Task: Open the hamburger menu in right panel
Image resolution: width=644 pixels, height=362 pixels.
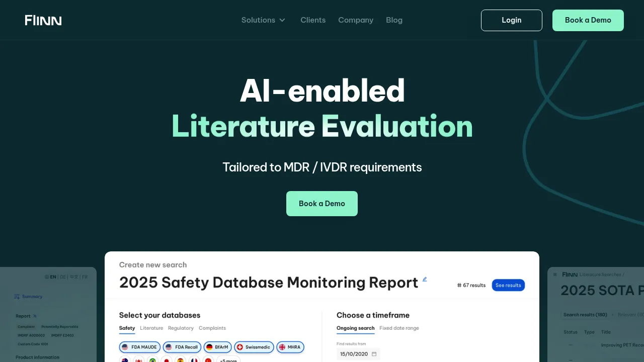Action: click(x=555, y=275)
